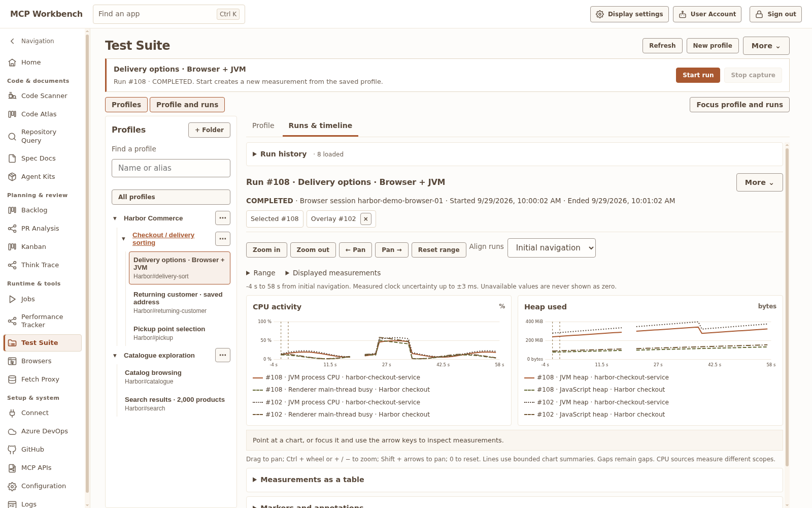This screenshot has height=508, width=812.
Task: Click the Home icon in the sidebar
Action: (x=12, y=62)
